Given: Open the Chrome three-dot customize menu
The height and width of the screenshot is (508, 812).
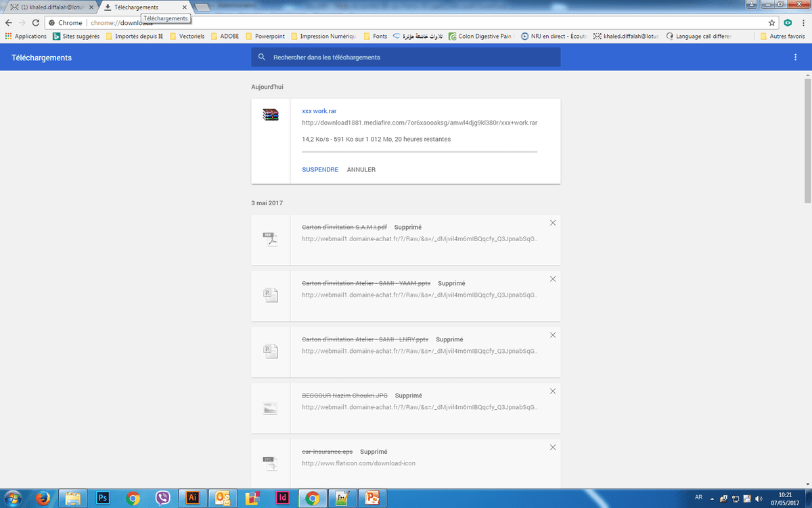Looking at the screenshot, I should tap(803, 22).
